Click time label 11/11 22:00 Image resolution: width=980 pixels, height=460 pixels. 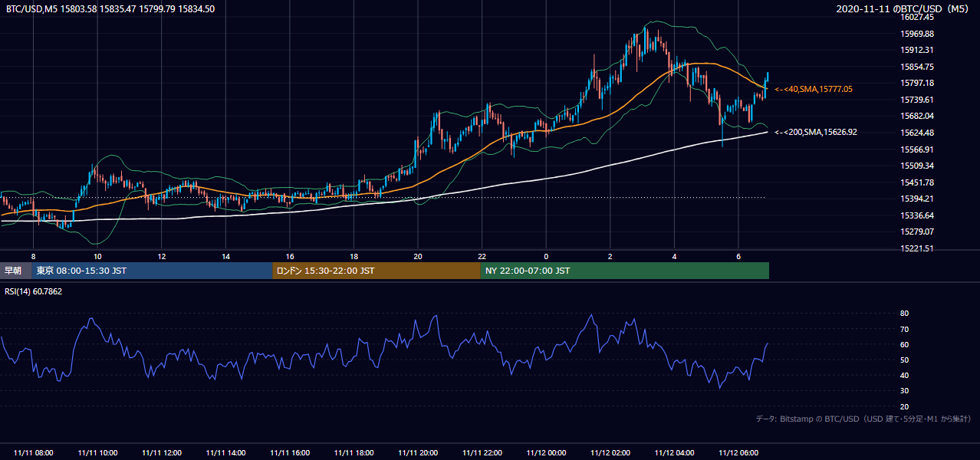pyautogui.click(x=482, y=453)
